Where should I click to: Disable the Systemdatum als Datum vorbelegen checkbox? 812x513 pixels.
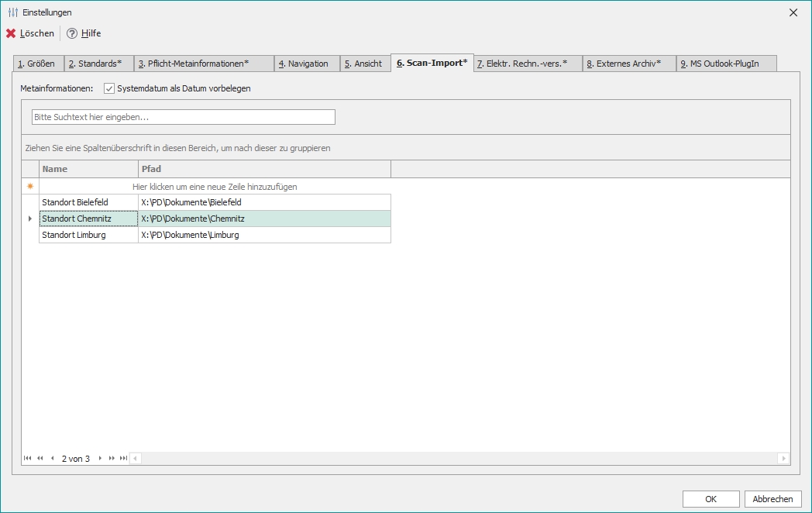108,88
